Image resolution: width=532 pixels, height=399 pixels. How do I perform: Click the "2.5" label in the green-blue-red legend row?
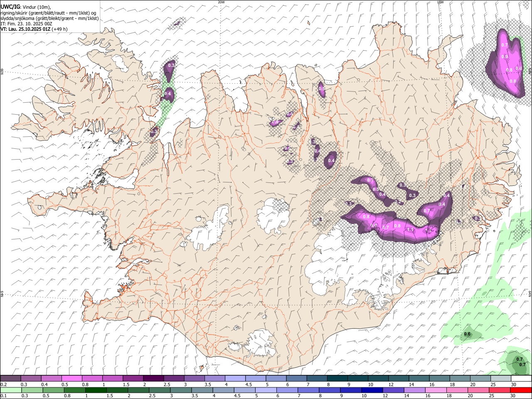pos(152,396)
